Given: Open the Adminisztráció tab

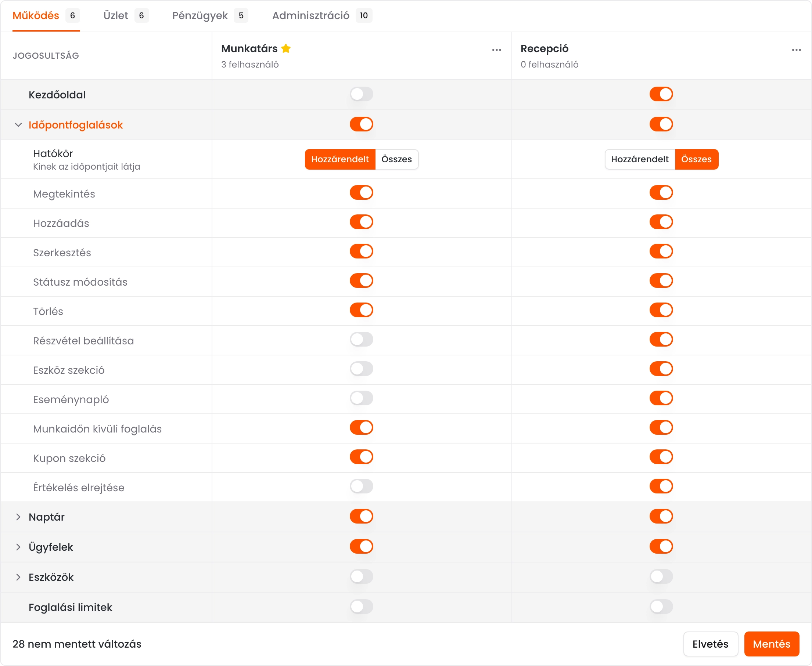Looking at the screenshot, I should [x=310, y=15].
